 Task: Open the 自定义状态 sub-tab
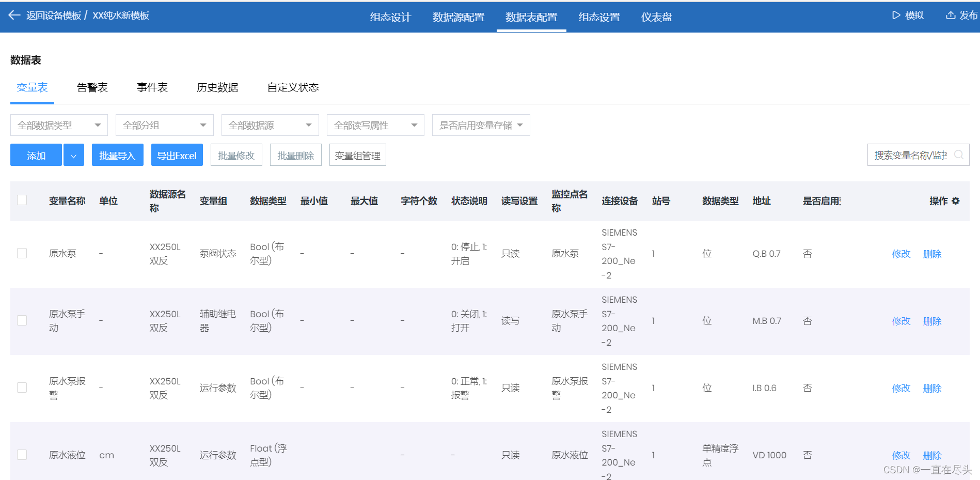pos(293,87)
